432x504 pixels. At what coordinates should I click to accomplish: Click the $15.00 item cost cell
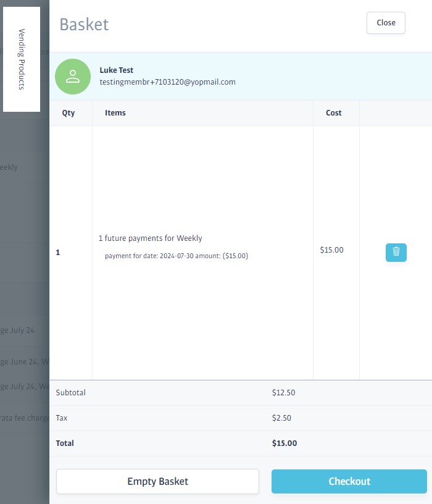coord(332,250)
